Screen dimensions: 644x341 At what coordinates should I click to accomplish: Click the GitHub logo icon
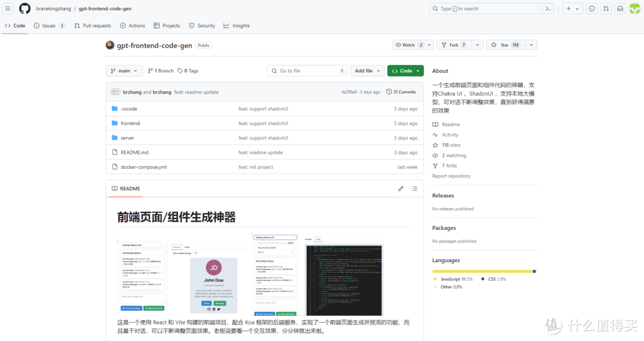pos(24,8)
